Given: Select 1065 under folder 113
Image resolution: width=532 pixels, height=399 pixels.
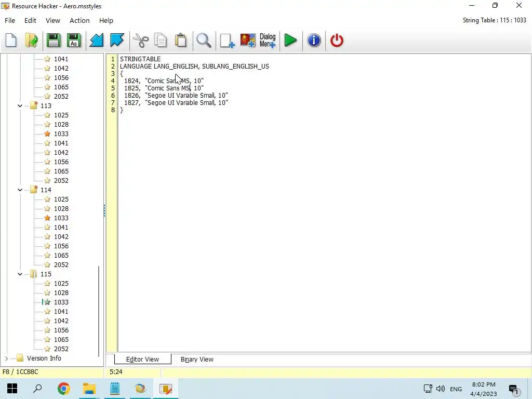Looking at the screenshot, I should click(61, 171).
